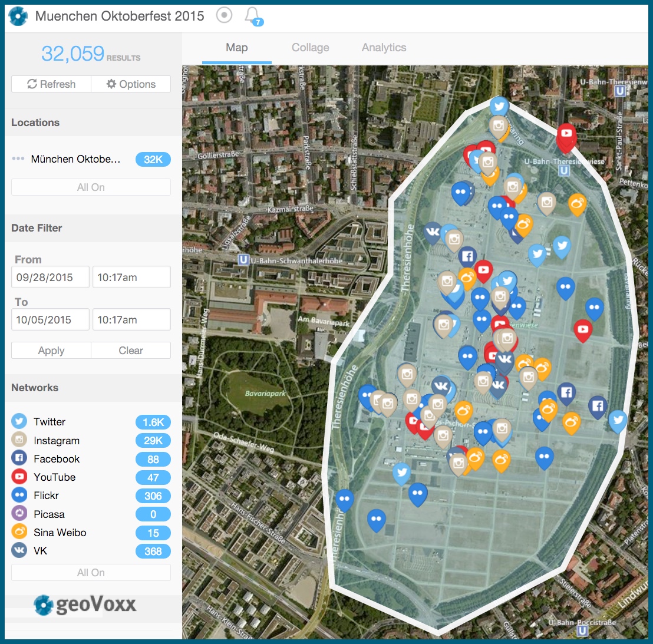This screenshot has height=644, width=653.
Task: Toggle the Instagram 29K count badge
Action: click(153, 441)
